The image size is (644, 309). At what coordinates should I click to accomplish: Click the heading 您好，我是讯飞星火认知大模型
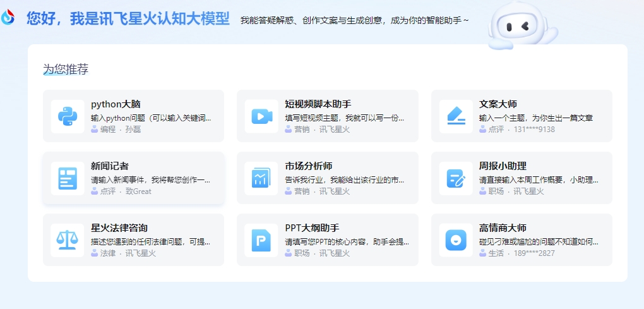128,19
